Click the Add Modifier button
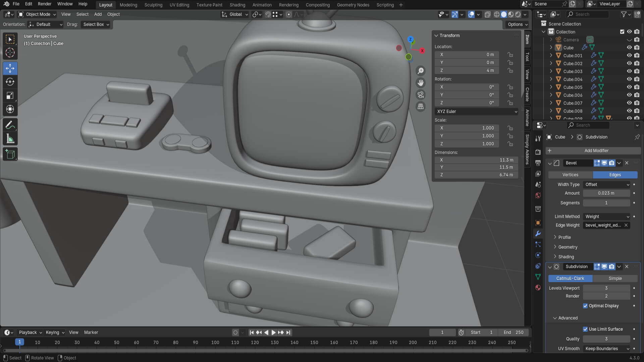The image size is (644, 362). (596, 150)
